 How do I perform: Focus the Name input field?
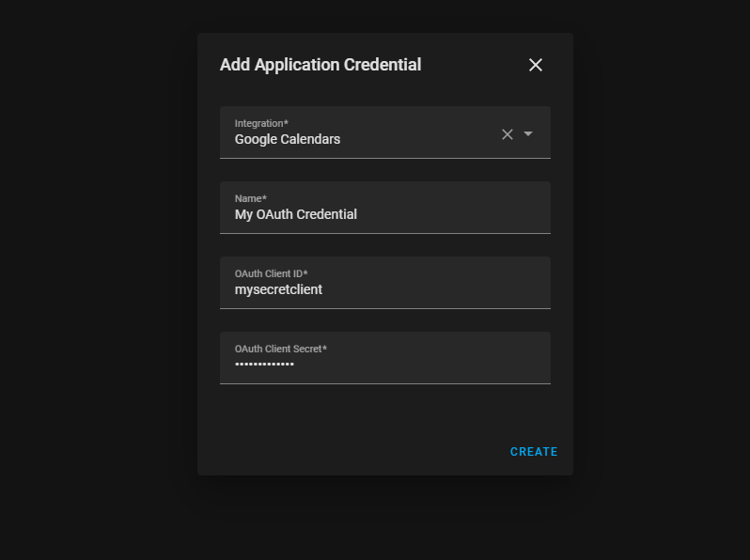tap(385, 208)
